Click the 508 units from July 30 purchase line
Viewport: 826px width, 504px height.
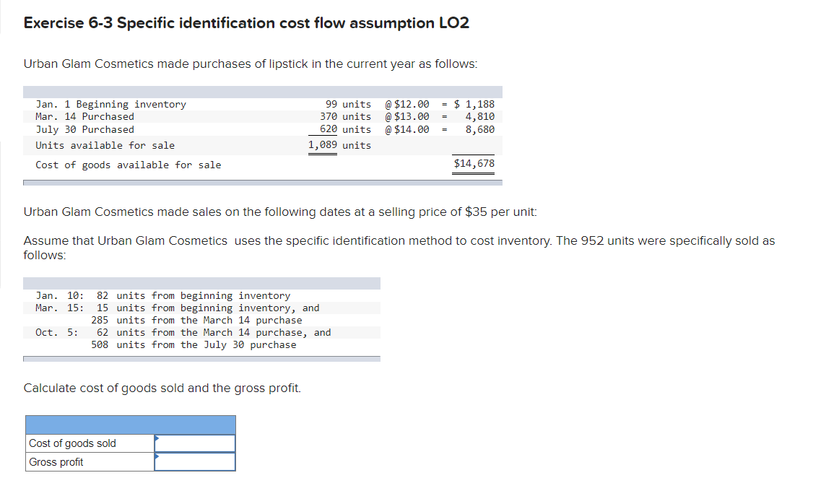(194, 344)
